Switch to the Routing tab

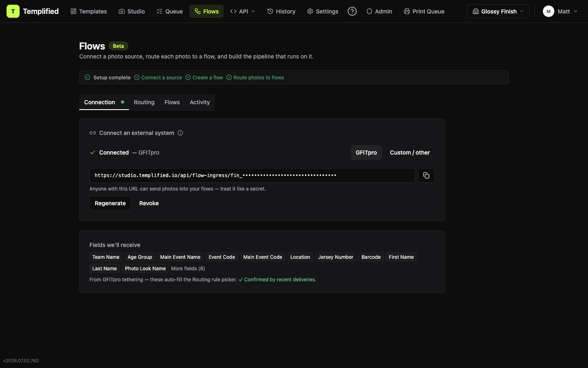[x=144, y=102]
